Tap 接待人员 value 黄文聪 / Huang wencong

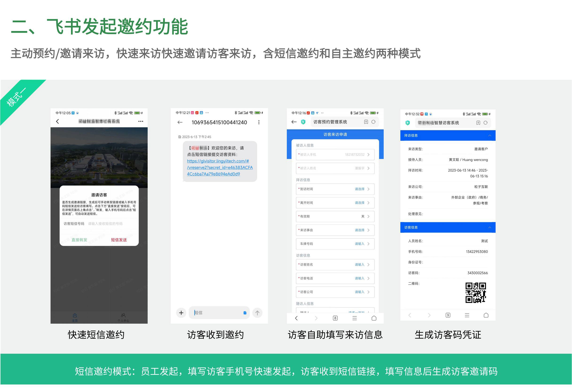(x=468, y=160)
